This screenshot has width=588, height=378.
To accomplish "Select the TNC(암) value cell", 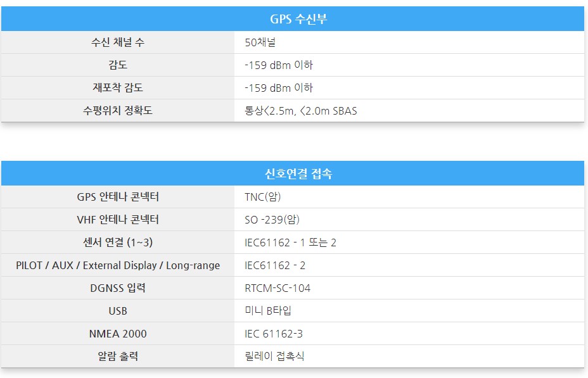I will (262, 197).
